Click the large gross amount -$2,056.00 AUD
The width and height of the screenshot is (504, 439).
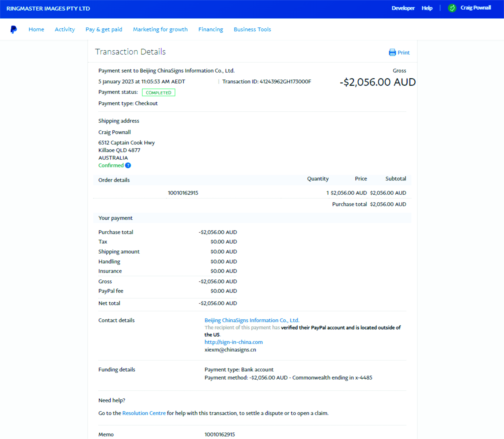coord(378,82)
